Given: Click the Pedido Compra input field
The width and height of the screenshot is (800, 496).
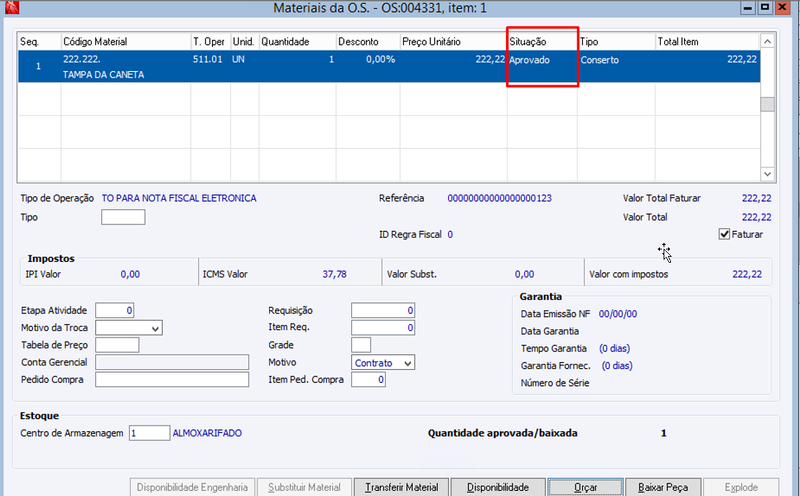Looking at the screenshot, I should 172,379.
